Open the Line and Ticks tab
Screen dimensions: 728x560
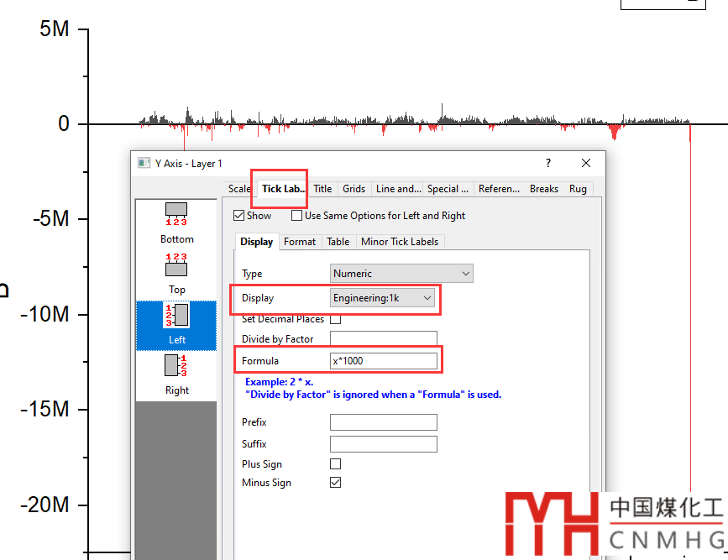click(398, 189)
